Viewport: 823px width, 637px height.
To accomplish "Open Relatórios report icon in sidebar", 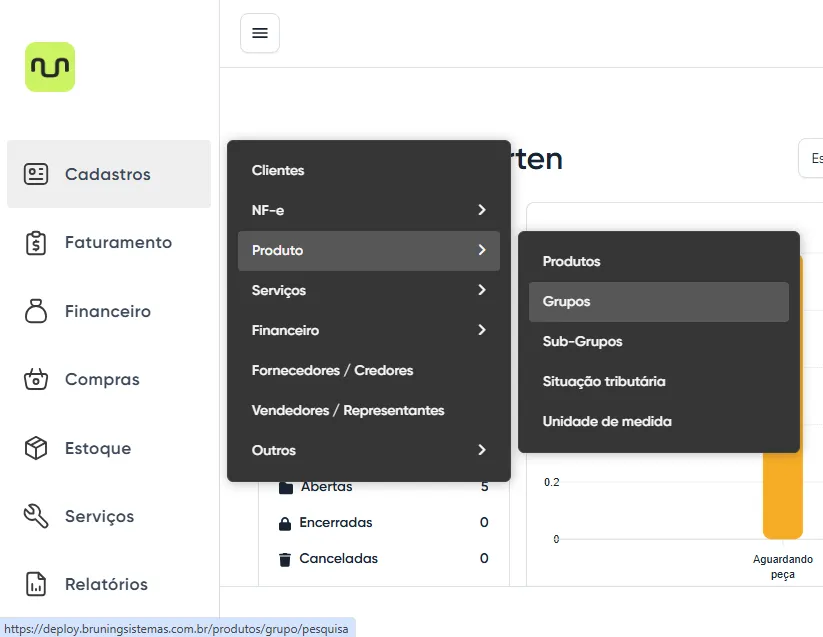I will click(x=36, y=584).
